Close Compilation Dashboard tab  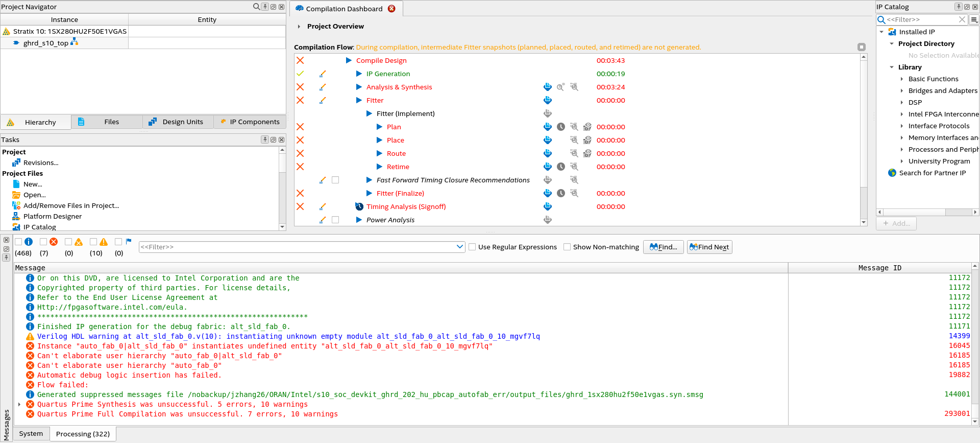[x=391, y=9]
